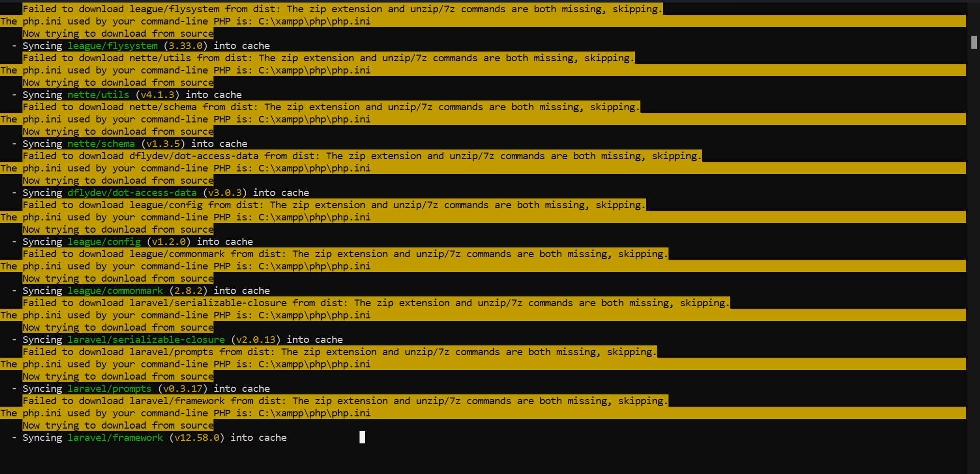
Task: Click version '(v4.1.3)' of nette/utils
Action: point(158,95)
